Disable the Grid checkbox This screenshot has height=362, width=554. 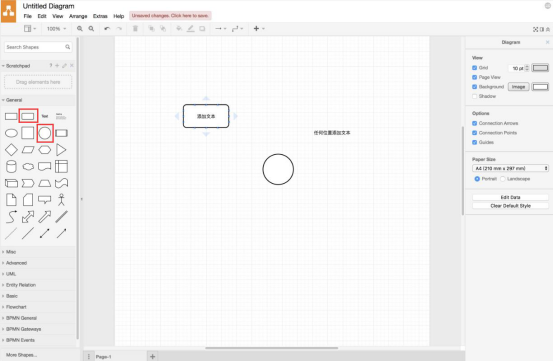(x=475, y=68)
